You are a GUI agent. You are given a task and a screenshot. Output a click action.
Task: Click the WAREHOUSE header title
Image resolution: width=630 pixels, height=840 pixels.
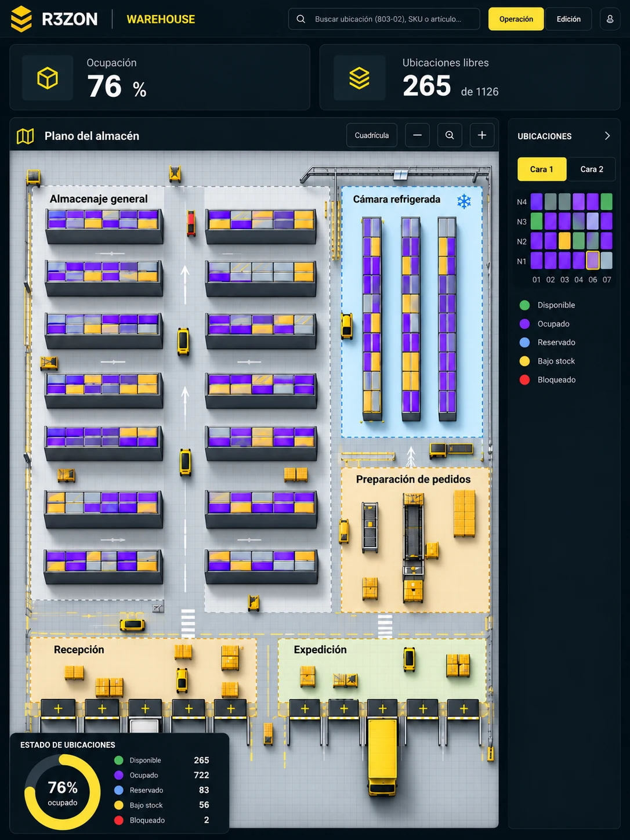coord(161,19)
